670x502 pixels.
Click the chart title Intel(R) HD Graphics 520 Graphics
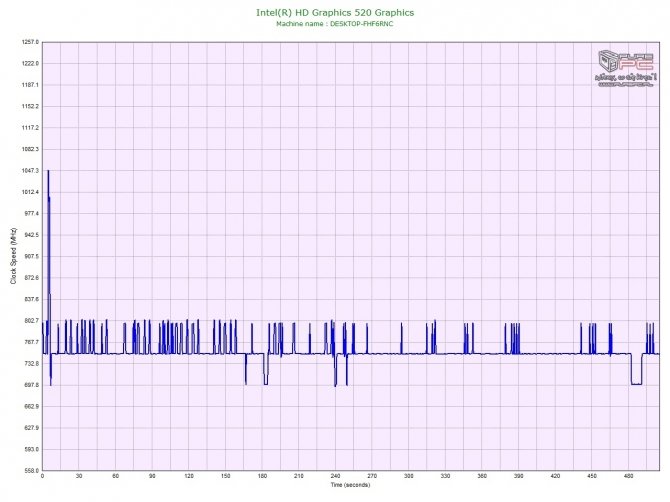[335, 13]
